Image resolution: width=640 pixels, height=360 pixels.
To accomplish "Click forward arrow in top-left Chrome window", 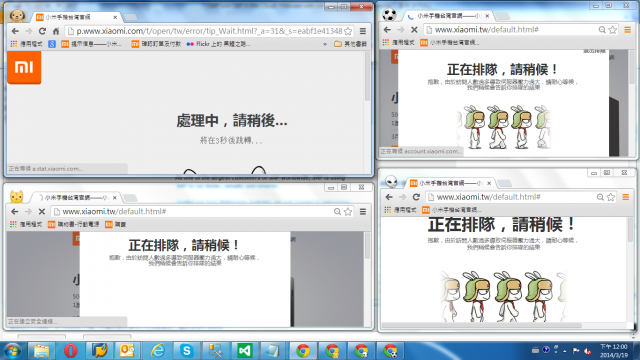I will tap(28, 31).
